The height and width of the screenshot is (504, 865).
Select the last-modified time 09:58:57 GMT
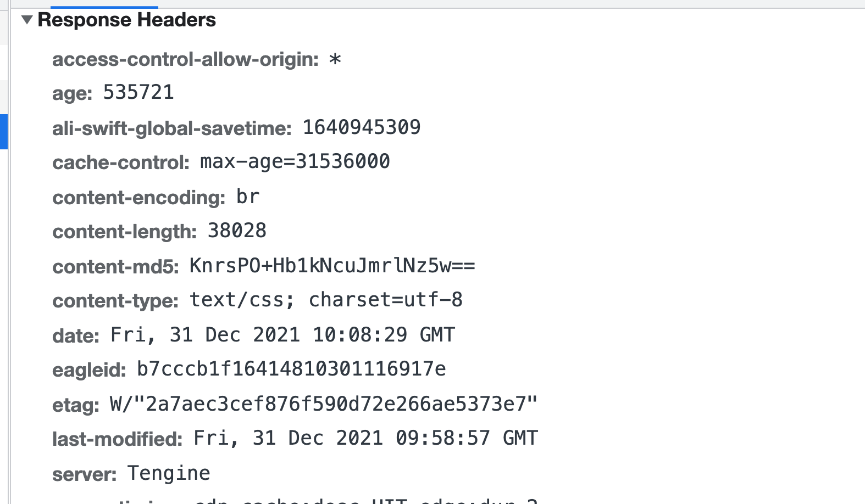coord(467,438)
